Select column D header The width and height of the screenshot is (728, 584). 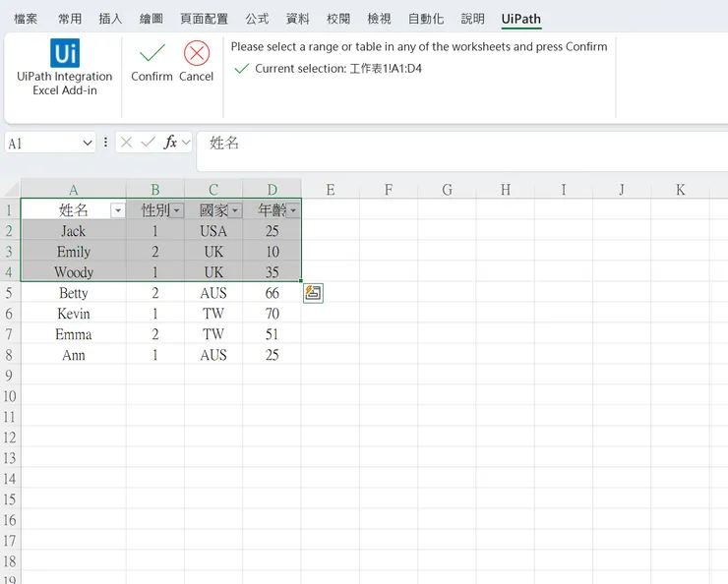point(273,189)
